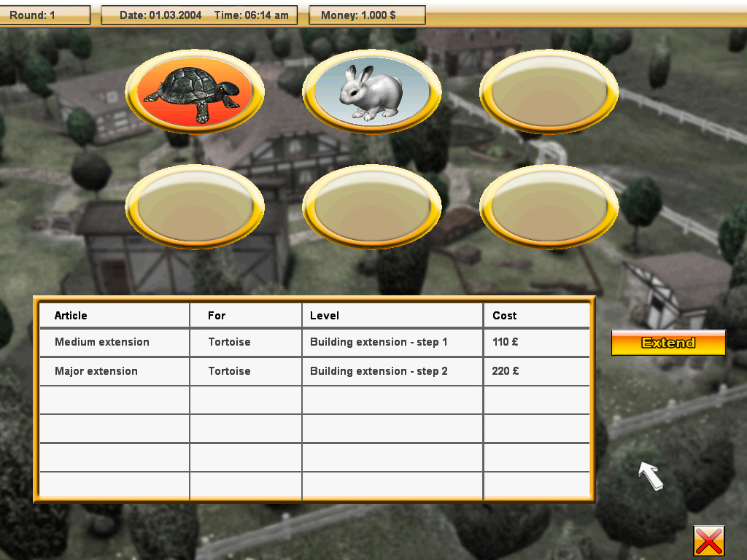Select the Building extension - step 1 cell
The height and width of the screenshot is (560, 747).
(x=379, y=342)
